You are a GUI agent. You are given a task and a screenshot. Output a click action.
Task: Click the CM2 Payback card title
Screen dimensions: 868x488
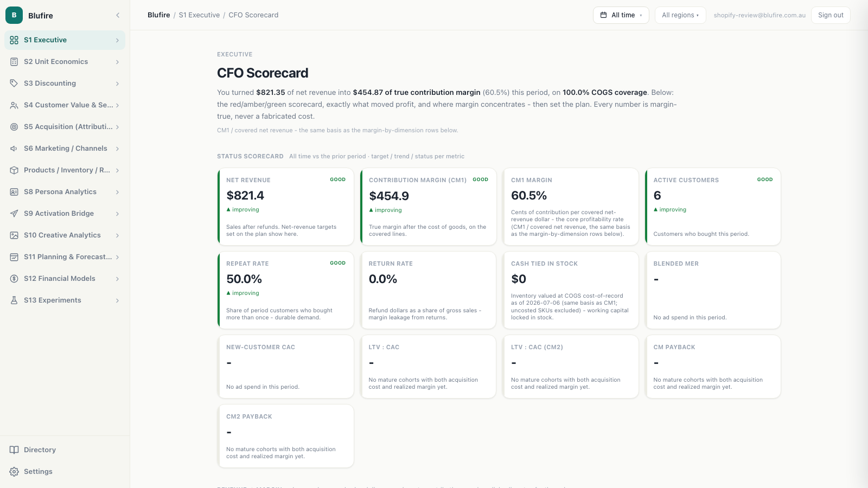point(249,416)
